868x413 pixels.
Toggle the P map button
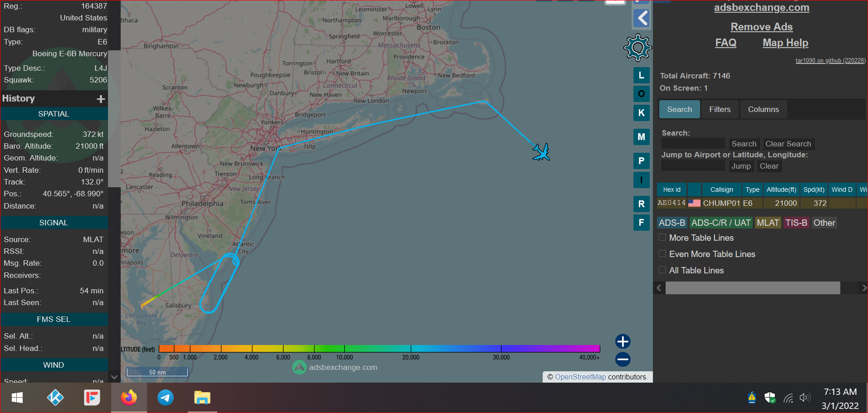pos(641,161)
